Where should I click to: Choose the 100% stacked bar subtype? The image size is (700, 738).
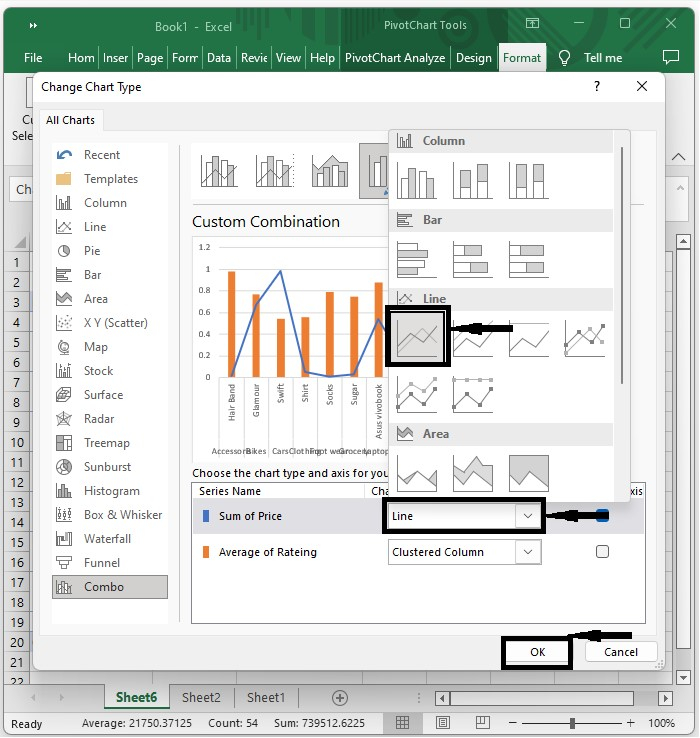[x=529, y=259]
